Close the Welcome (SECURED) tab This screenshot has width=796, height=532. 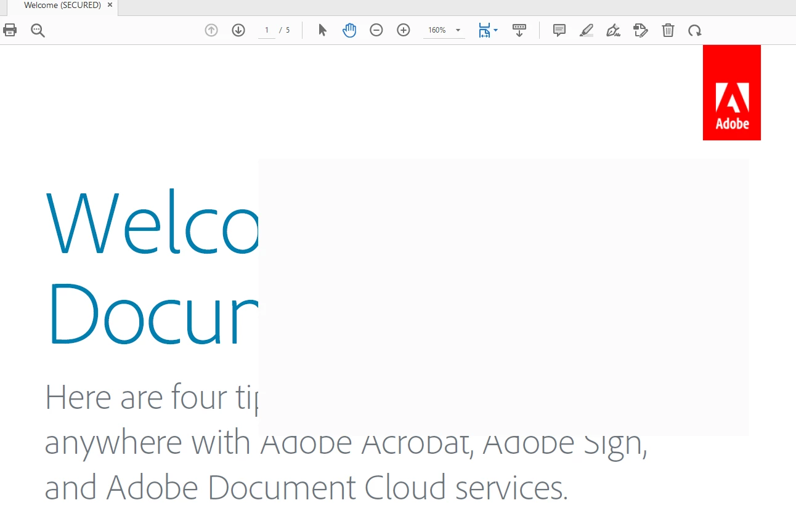(x=110, y=5)
